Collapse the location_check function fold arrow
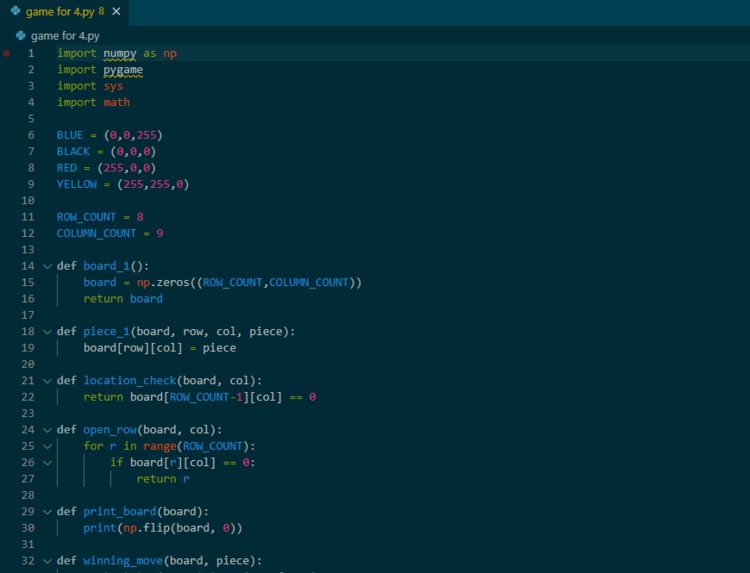The image size is (750, 573). coord(47,381)
